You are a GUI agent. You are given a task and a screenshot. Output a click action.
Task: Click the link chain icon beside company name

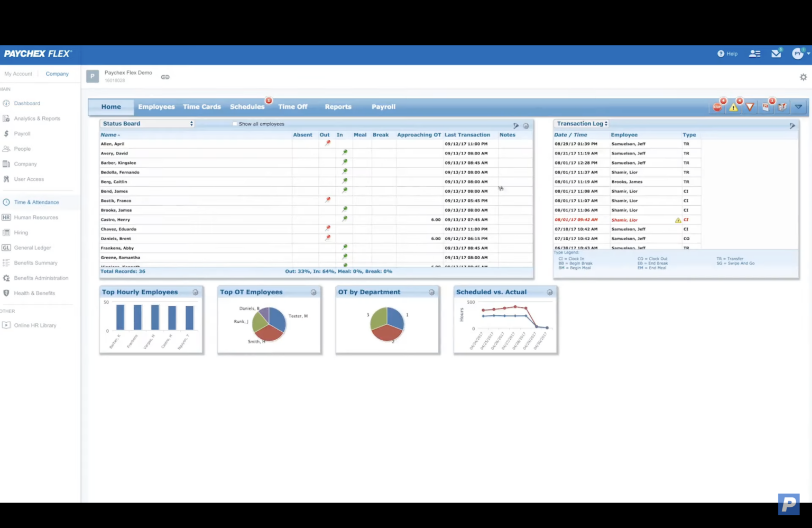(x=165, y=77)
